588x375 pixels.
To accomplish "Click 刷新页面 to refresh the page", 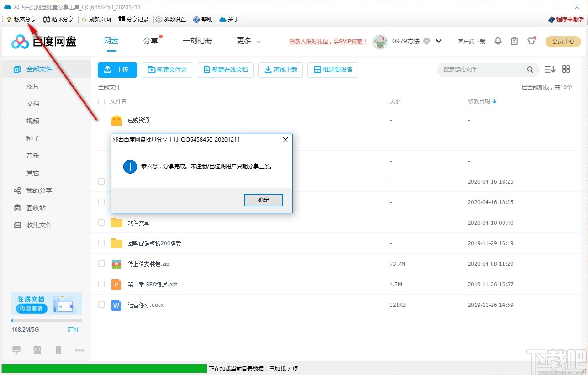I will (x=96, y=20).
